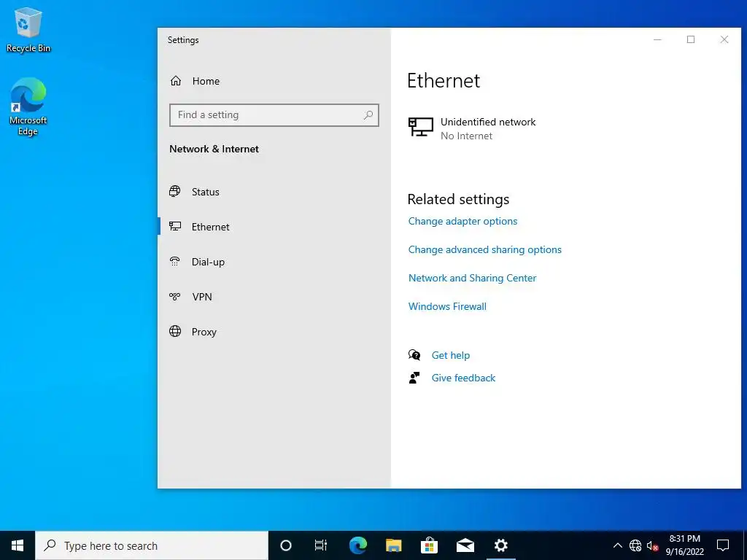This screenshot has height=560, width=747.
Task: Click the taskbar search box
Action: click(152, 545)
